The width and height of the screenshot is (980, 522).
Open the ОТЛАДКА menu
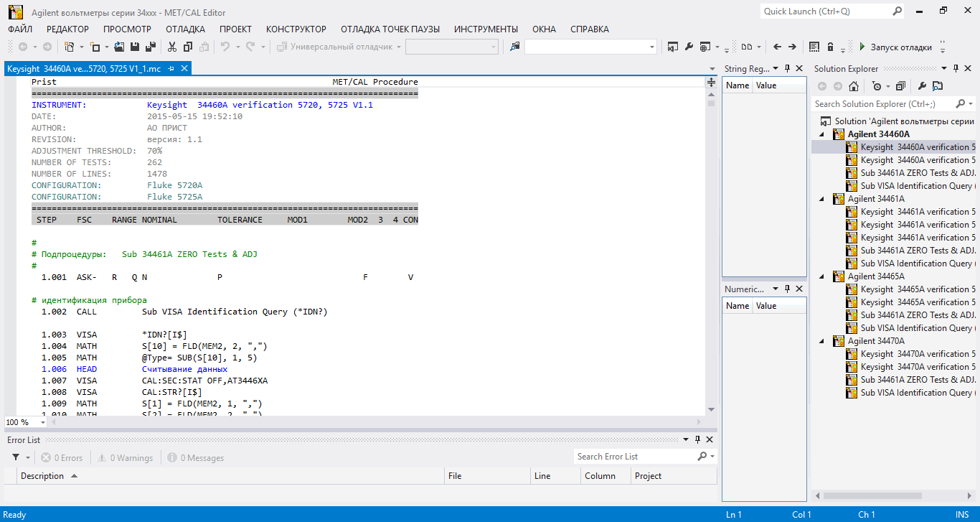click(x=185, y=29)
